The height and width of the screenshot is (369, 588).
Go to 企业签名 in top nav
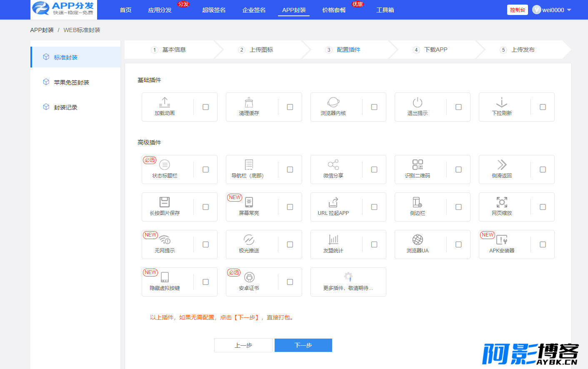[x=254, y=10]
